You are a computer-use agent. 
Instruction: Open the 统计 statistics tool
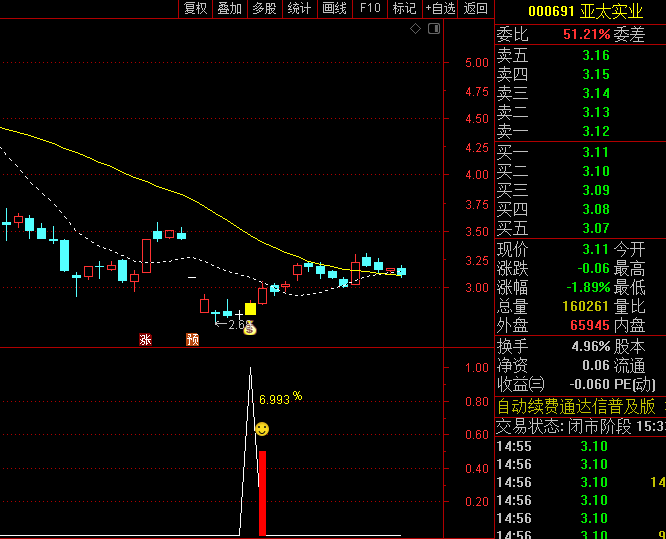pos(299,8)
